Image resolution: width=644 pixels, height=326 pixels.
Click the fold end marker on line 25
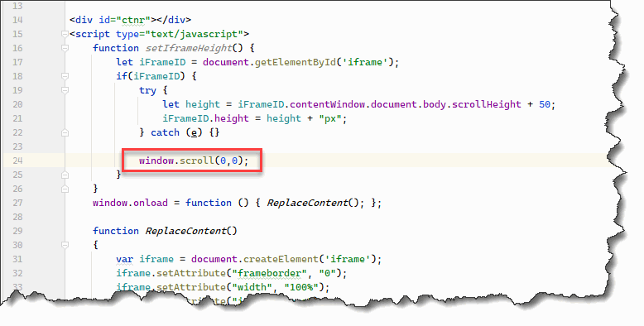click(65, 175)
